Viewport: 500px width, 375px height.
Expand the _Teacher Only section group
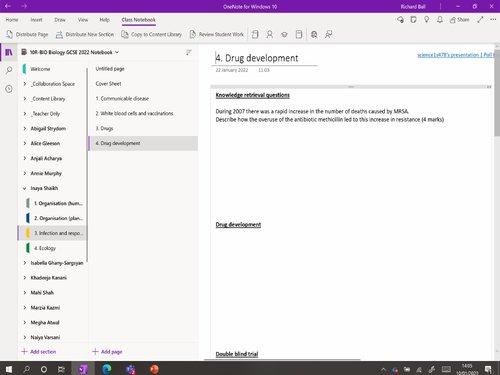[25, 114]
